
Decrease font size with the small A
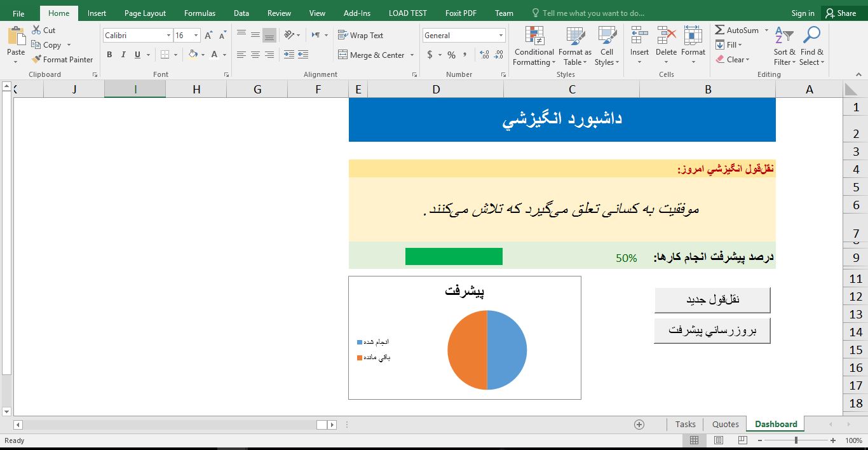click(222, 36)
